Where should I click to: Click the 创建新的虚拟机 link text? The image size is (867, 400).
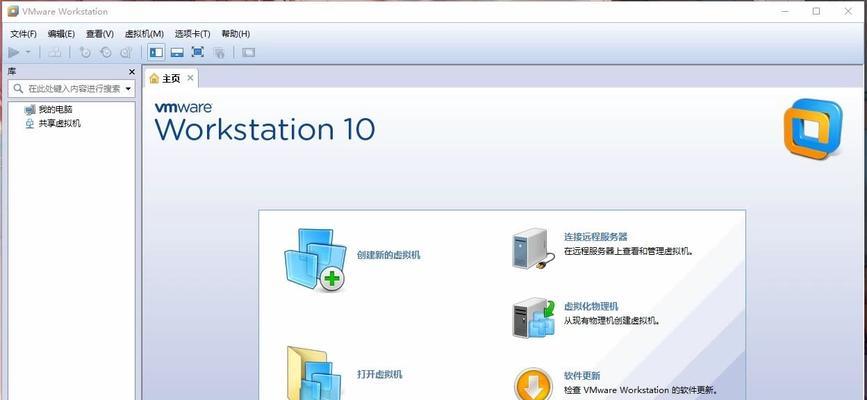(x=388, y=255)
